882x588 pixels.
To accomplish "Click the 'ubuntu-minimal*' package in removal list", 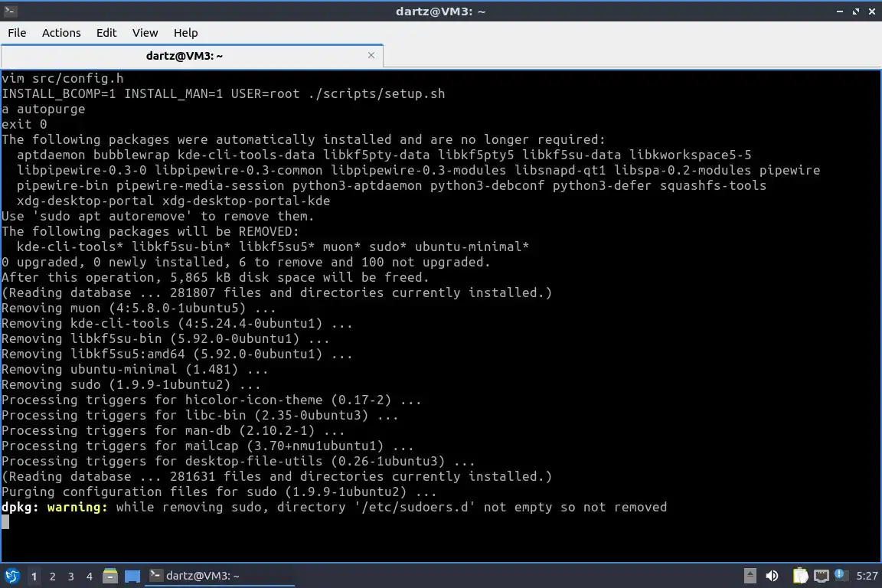I will [472, 247].
